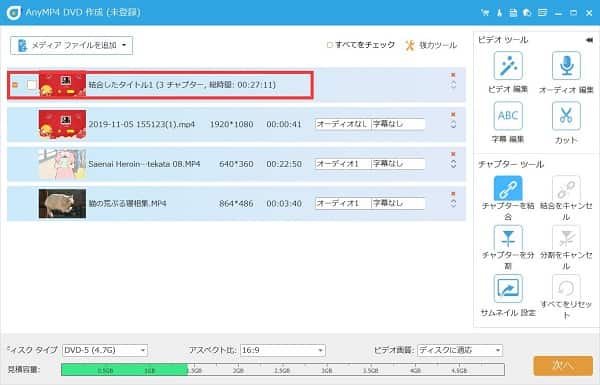The image size is (600, 385).
Task: Check the 結合したタイトル1 row checkbox
Action: point(31,85)
